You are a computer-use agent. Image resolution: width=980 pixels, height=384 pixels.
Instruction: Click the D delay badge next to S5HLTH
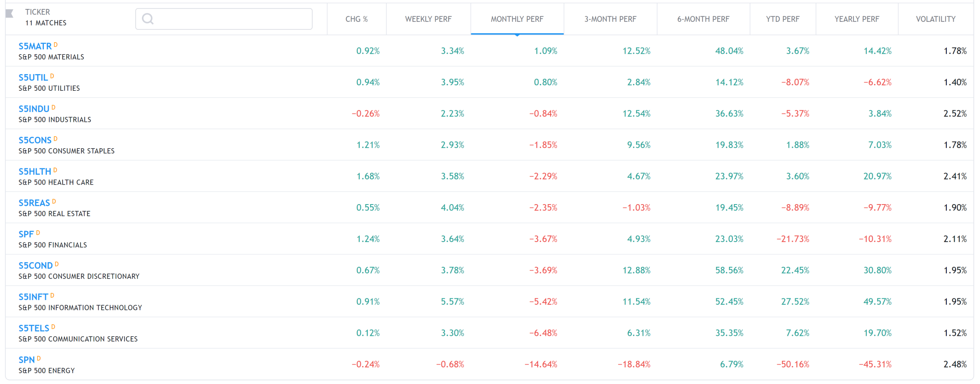pyautogui.click(x=55, y=170)
